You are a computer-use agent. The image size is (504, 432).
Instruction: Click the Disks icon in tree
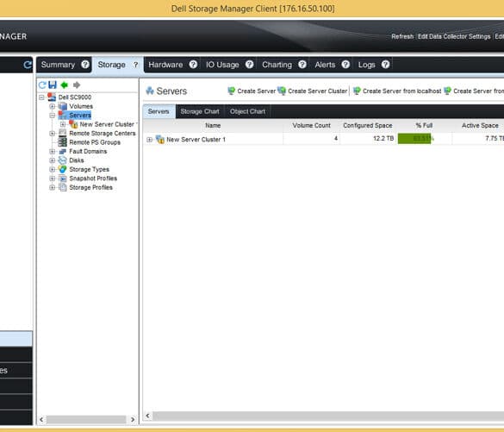click(63, 160)
